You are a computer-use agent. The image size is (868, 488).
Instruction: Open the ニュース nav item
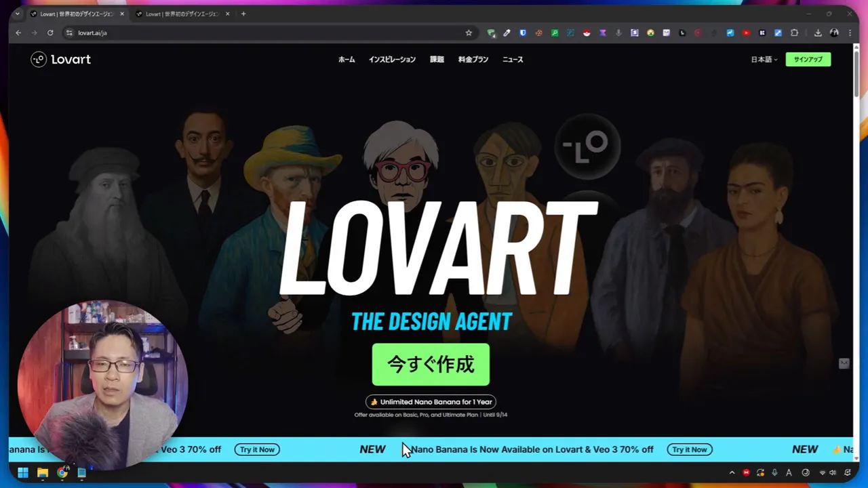click(x=513, y=60)
